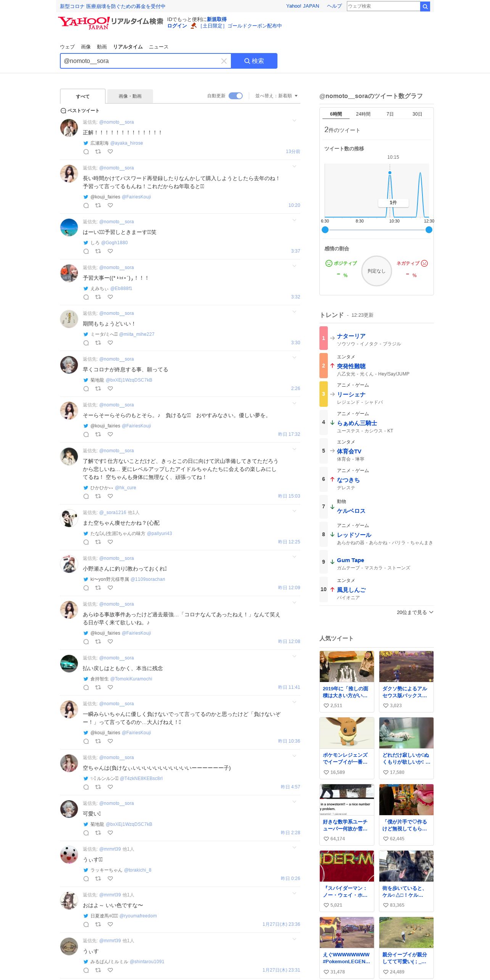Retweet the 昨日 0:26 tweet by ラッキーちゃん
Image resolution: width=490 pixels, height=980 pixels.
[x=98, y=878]
